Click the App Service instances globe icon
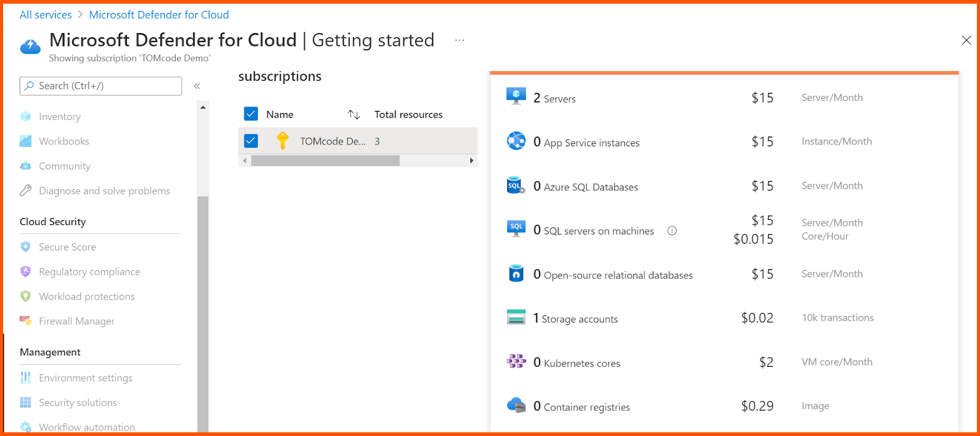980x436 pixels. tap(516, 141)
